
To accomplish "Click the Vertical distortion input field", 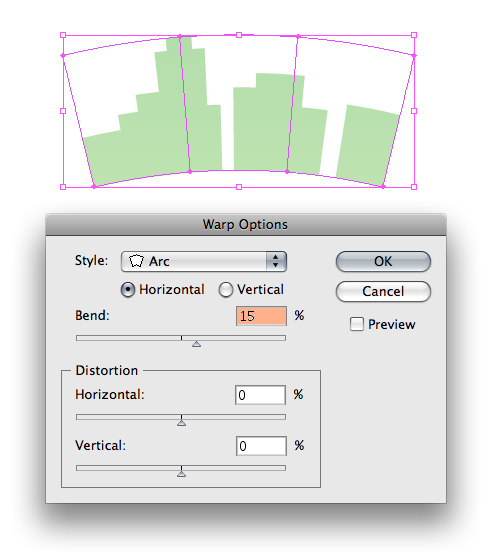I will click(261, 446).
